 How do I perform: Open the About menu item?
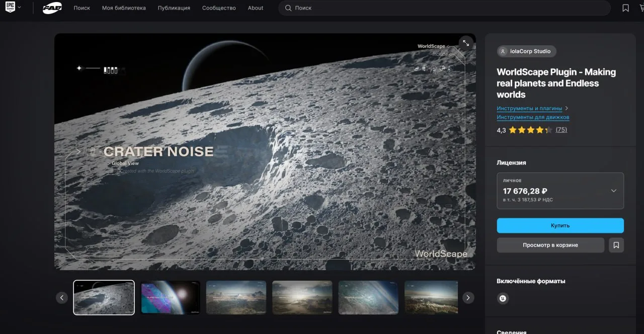click(x=256, y=8)
